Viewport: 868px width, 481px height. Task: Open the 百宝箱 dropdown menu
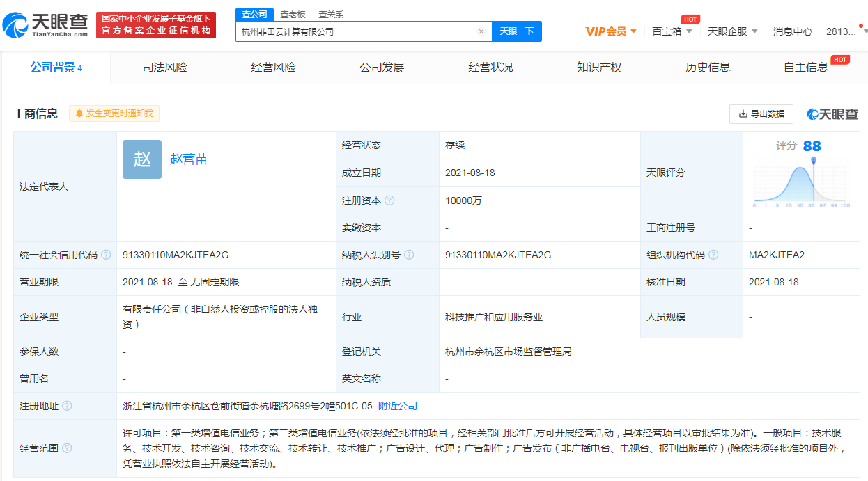pos(672,31)
